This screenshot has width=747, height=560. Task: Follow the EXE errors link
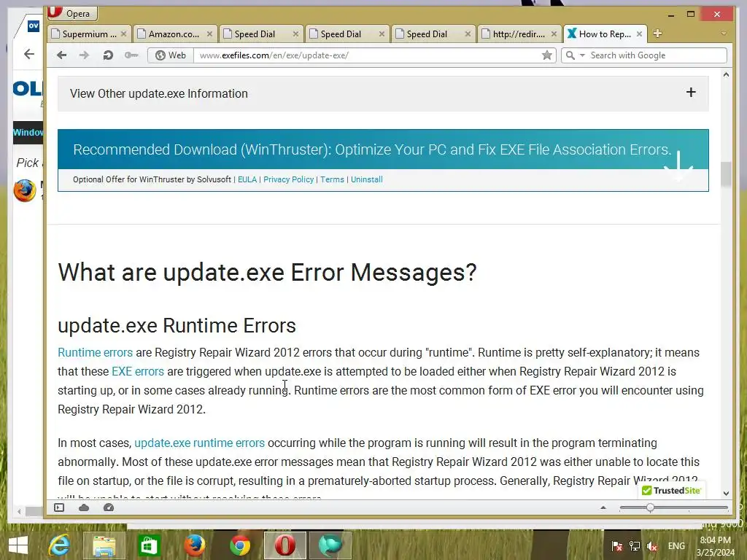pos(138,371)
